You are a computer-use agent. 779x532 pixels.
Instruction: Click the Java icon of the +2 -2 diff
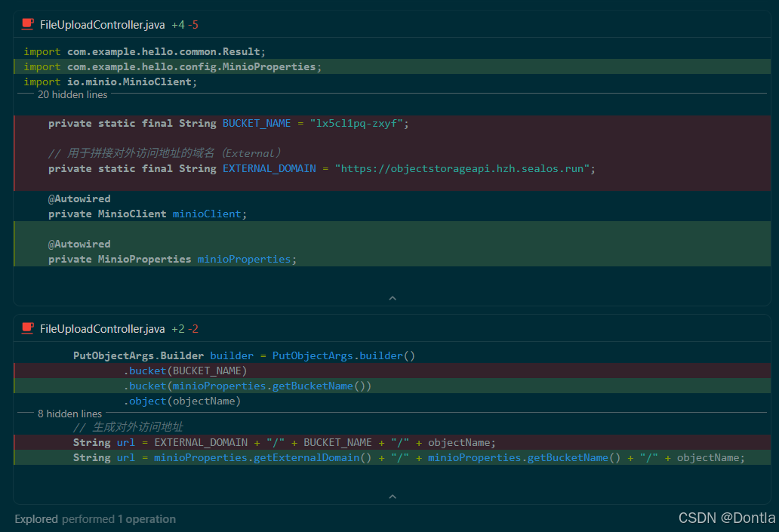28,328
